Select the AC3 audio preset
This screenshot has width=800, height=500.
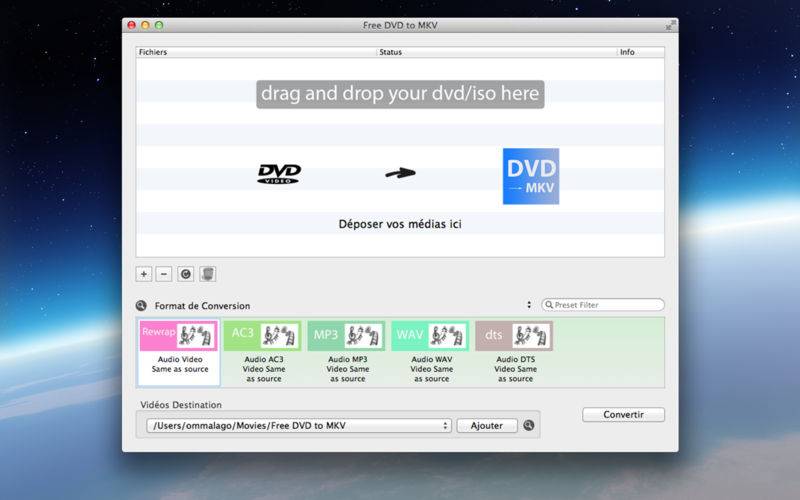[x=262, y=336]
